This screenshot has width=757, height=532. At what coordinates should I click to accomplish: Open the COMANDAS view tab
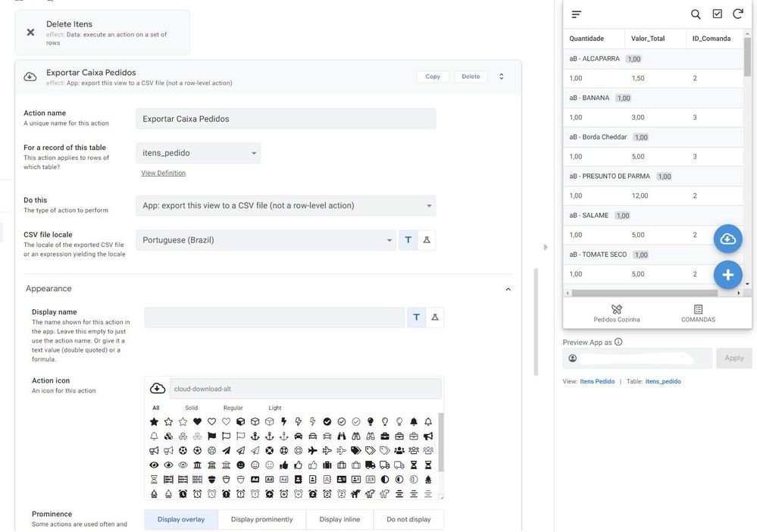pyautogui.click(x=698, y=313)
